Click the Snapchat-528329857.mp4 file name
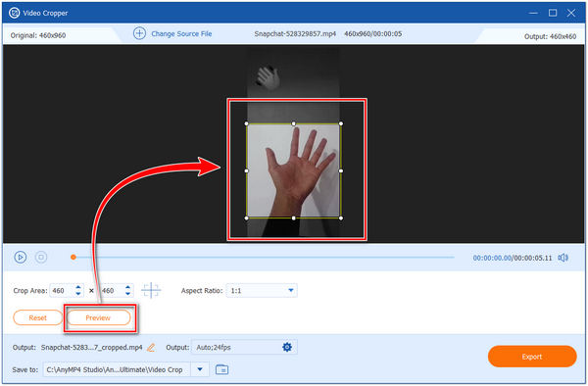 [x=295, y=33]
